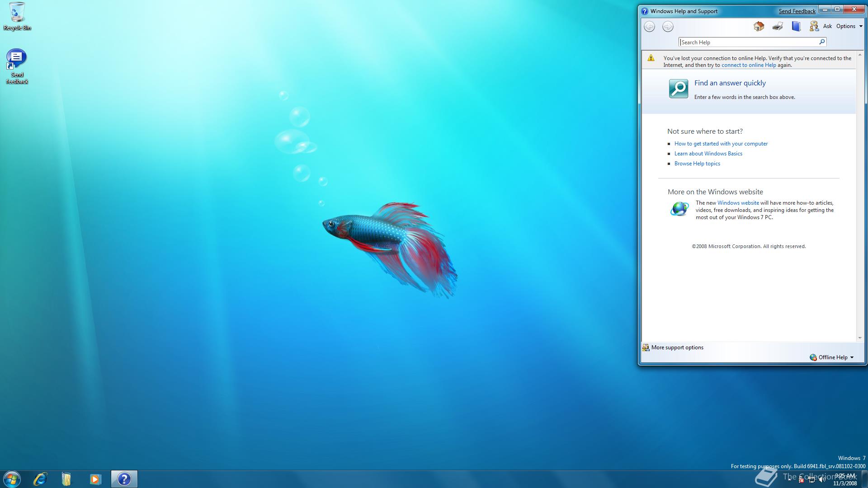Open the Options dropdown menu

849,26
